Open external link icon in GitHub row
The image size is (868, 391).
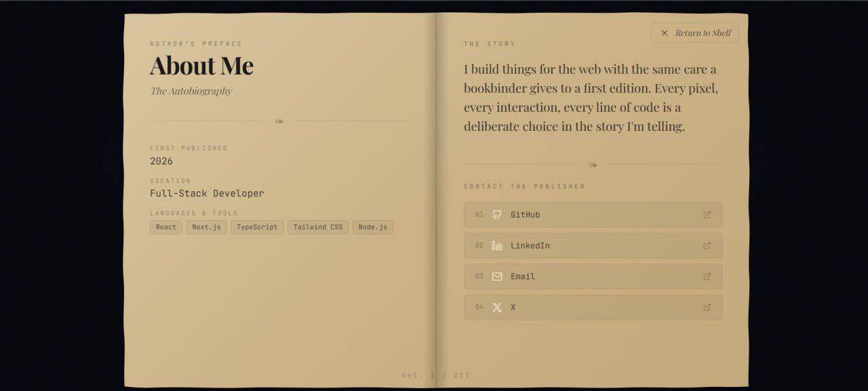(x=707, y=215)
